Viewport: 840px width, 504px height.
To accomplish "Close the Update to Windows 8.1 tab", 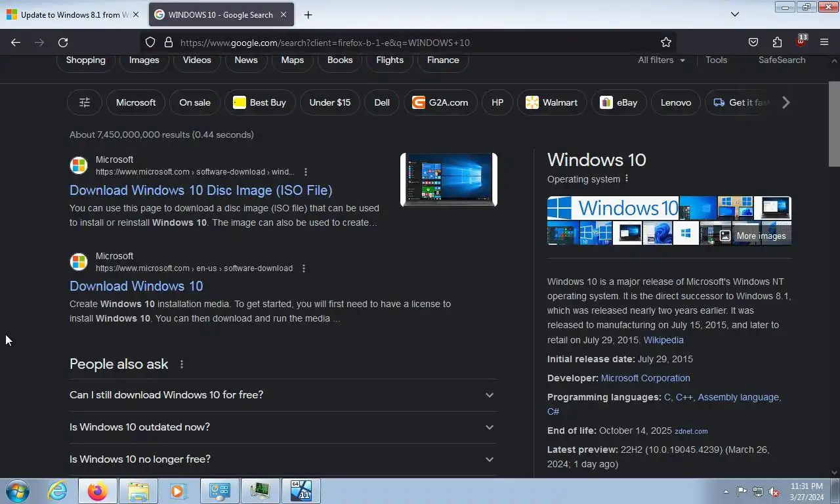I will (136, 14).
